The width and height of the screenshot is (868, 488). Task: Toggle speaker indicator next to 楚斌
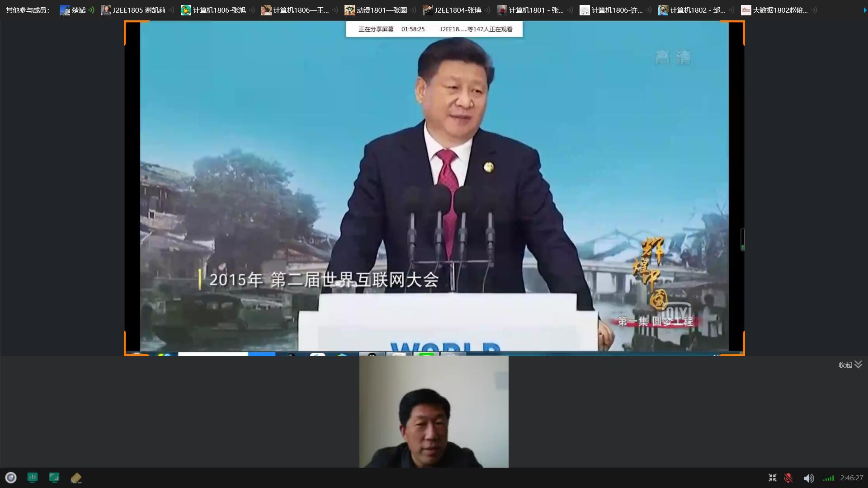91,10
